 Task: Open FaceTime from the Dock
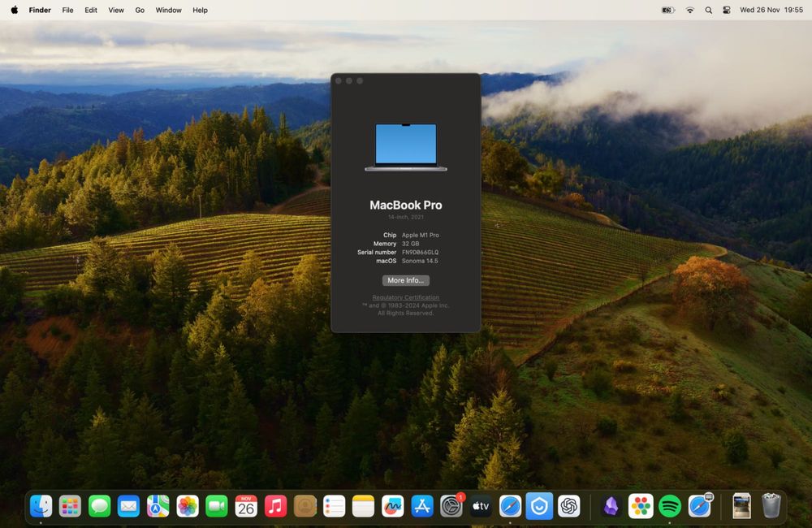pyautogui.click(x=217, y=506)
